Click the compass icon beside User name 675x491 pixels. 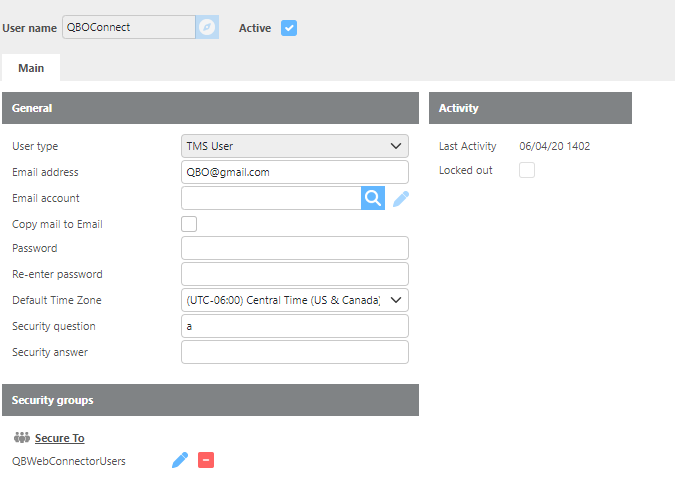tap(207, 27)
